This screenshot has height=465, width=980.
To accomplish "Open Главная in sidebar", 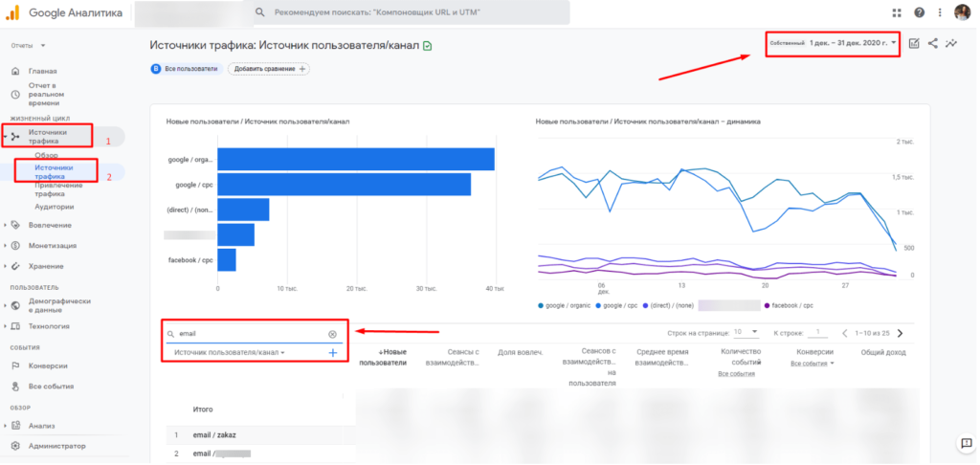I will click(42, 71).
